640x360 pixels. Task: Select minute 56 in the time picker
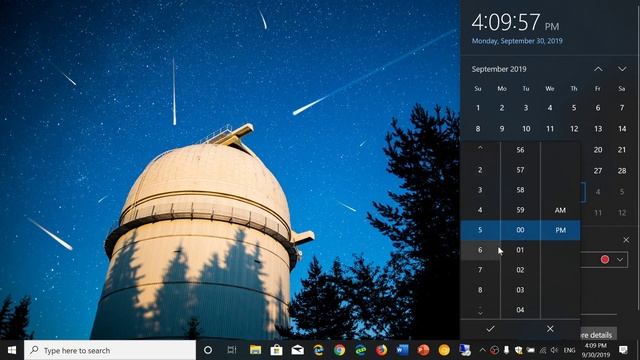tap(520, 150)
